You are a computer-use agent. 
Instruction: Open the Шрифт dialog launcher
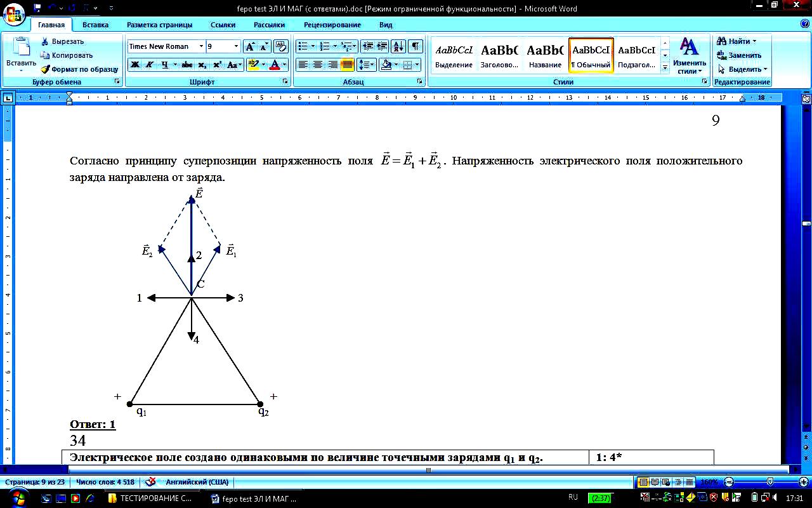click(285, 82)
